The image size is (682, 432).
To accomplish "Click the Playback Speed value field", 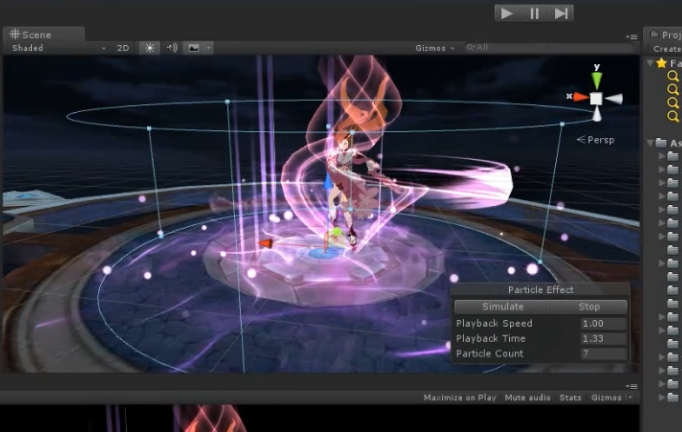I will 603,324.
